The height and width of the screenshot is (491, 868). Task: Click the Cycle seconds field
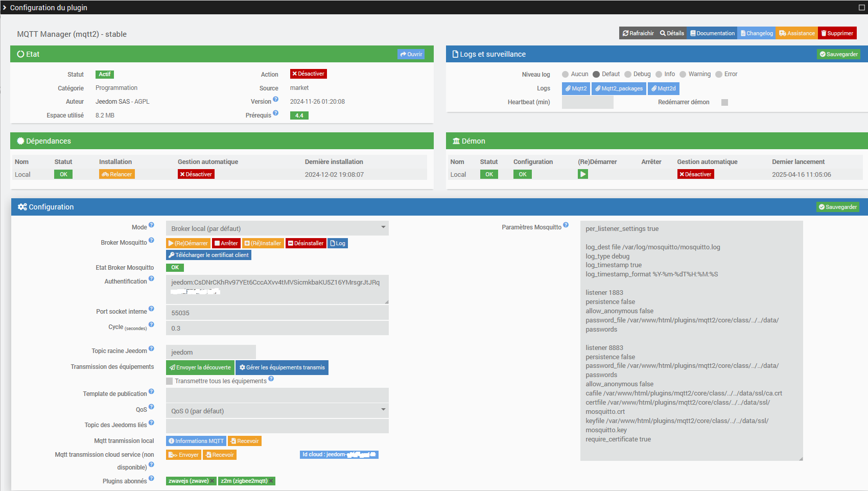point(277,328)
